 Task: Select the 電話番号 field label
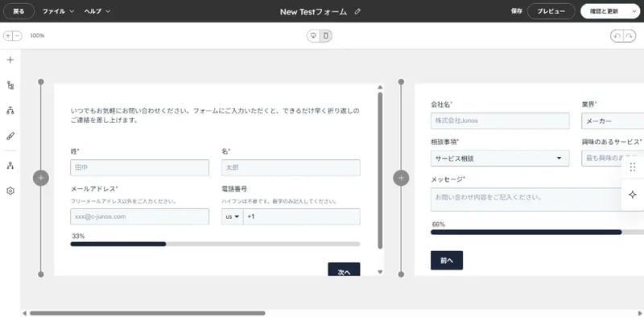pos(234,188)
